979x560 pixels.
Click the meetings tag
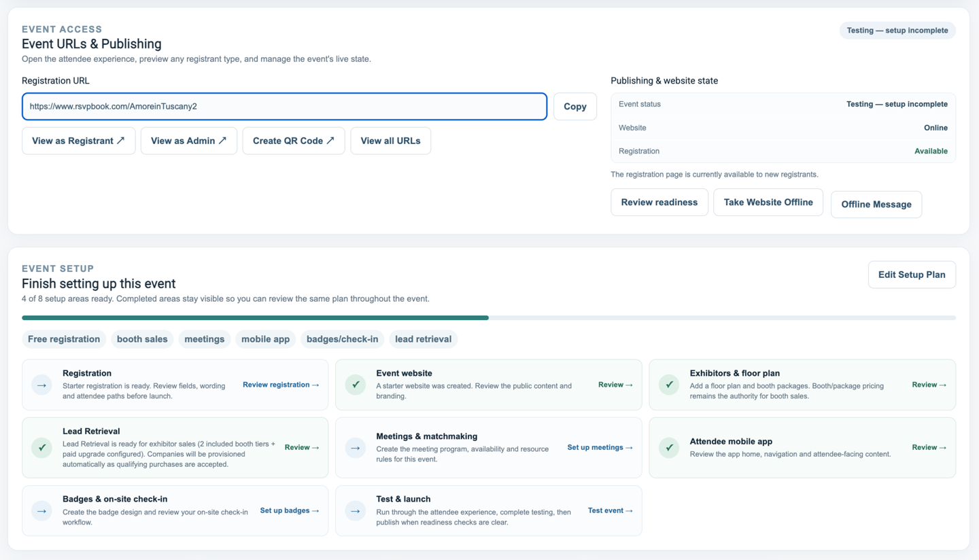click(205, 339)
